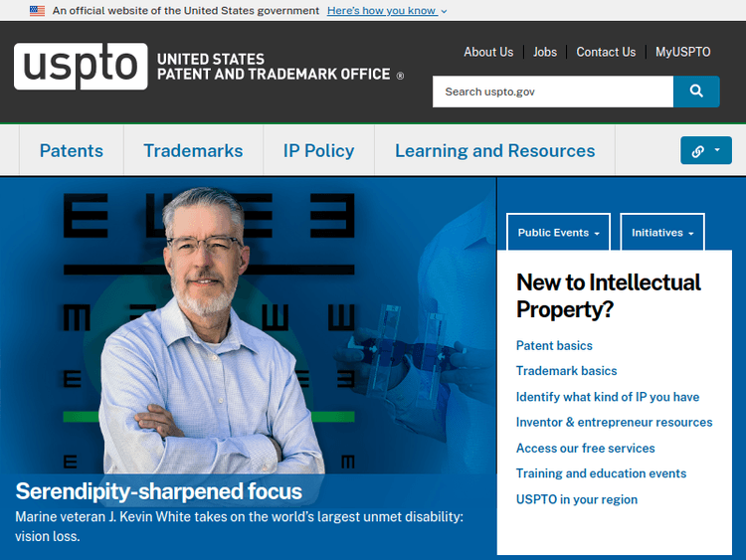Open the MyUSPTO link
746x560 pixels.
(x=682, y=52)
